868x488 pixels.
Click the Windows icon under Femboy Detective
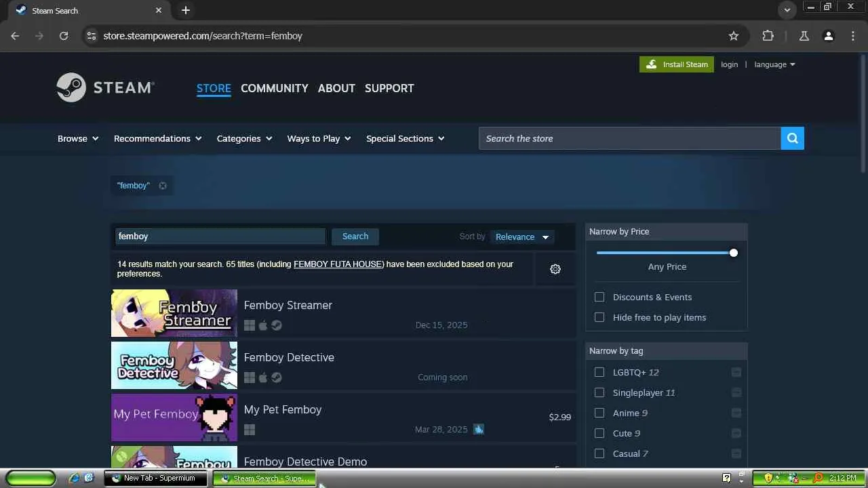click(250, 378)
